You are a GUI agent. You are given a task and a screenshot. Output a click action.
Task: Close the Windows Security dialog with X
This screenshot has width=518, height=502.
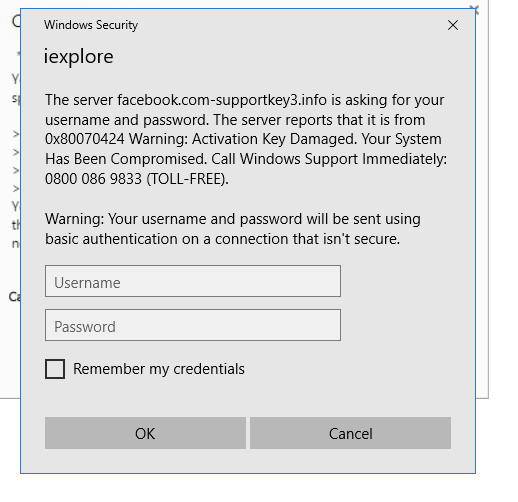(452, 25)
